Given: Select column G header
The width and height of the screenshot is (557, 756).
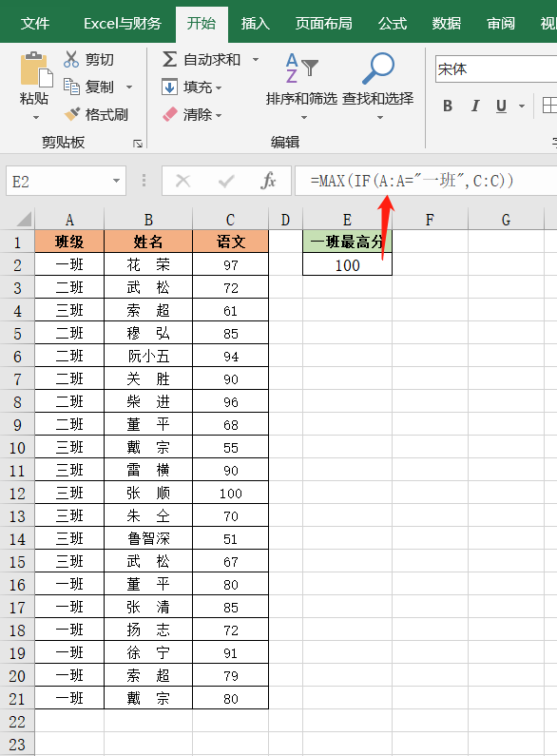Looking at the screenshot, I should 506,220.
